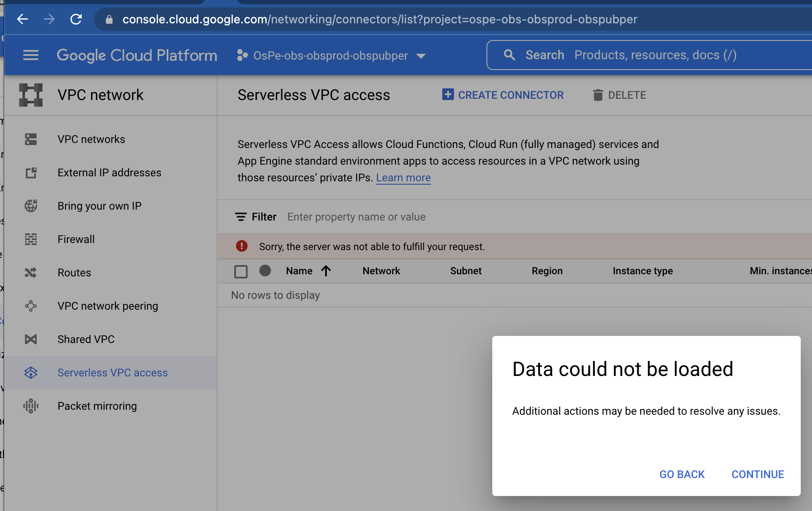
Task: Select Serverless VPC access in the sidebar
Action: [x=113, y=373]
